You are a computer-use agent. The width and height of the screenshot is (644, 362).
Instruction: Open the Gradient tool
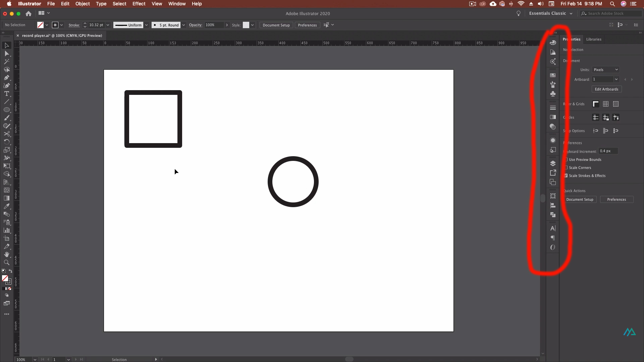pos(7,198)
